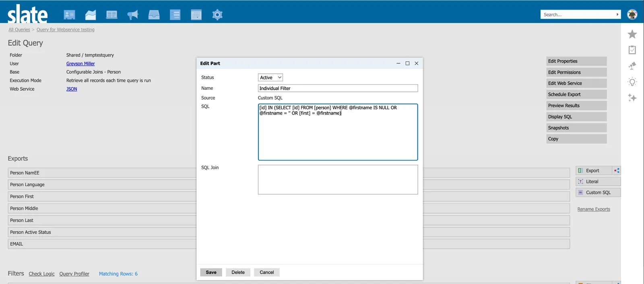Viewport: 644px width, 284px height.
Task: Open the Inbox envelope icon in navbar
Action: coord(91,15)
